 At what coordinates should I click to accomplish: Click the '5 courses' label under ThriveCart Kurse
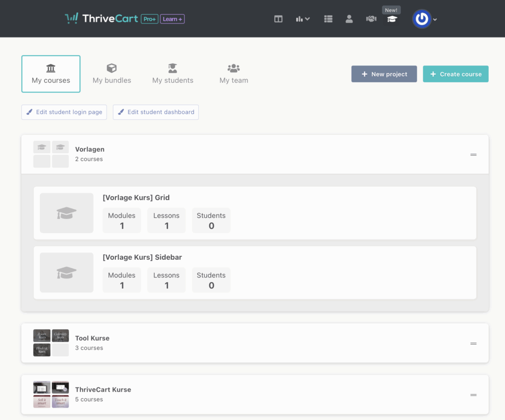[89, 399]
